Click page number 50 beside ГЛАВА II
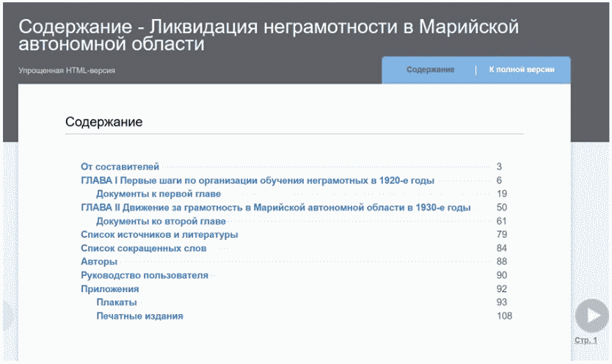The image size is (612, 364). pos(502,208)
